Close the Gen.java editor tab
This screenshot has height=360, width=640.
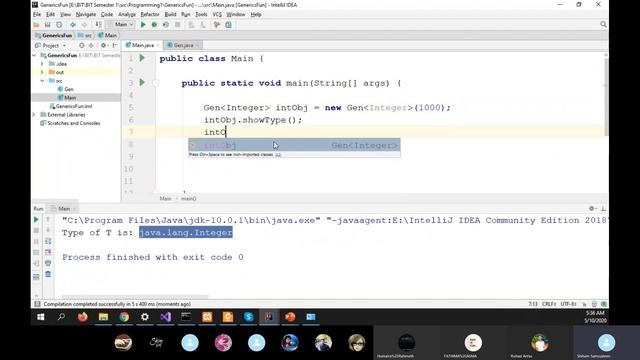click(x=198, y=45)
